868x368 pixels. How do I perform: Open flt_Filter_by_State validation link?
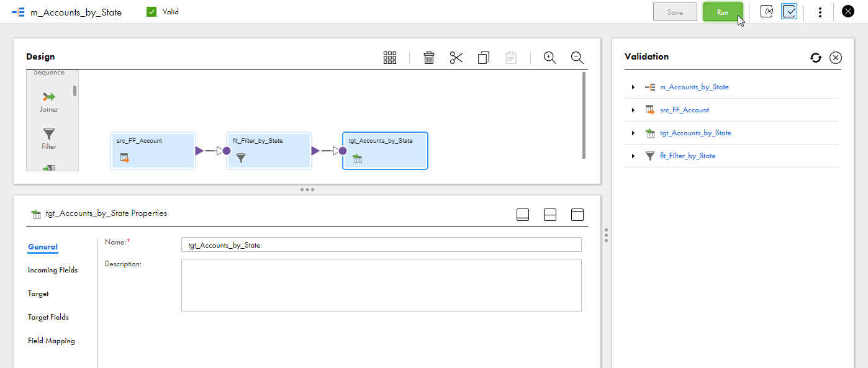[x=687, y=156]
